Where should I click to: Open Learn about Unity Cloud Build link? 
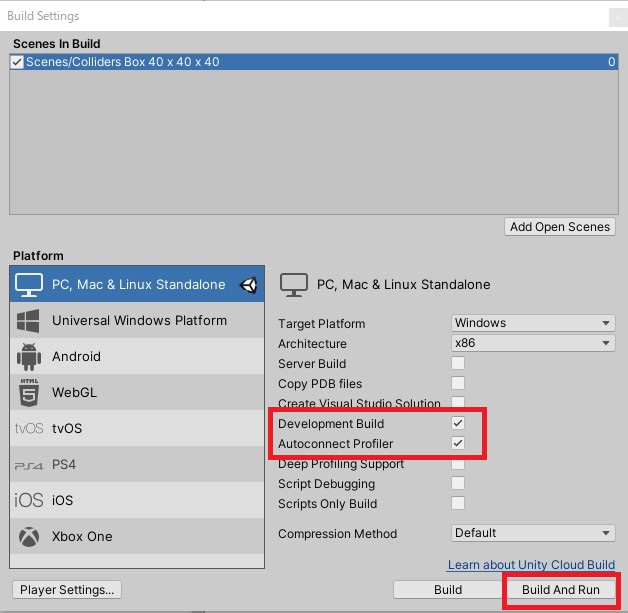tap(531, 565)
